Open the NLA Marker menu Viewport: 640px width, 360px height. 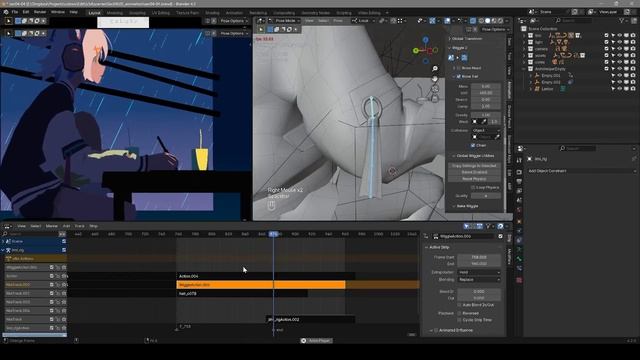[52, 226]
